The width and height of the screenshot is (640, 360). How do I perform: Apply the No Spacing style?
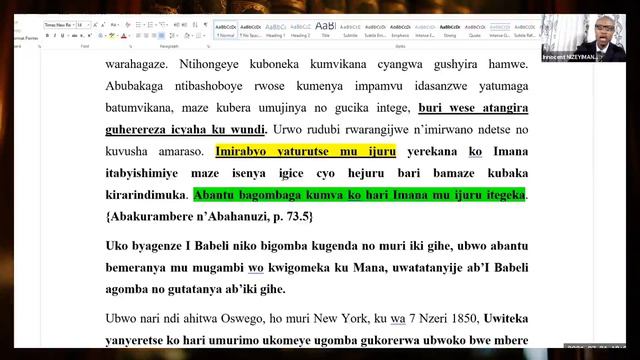[250, 30]
